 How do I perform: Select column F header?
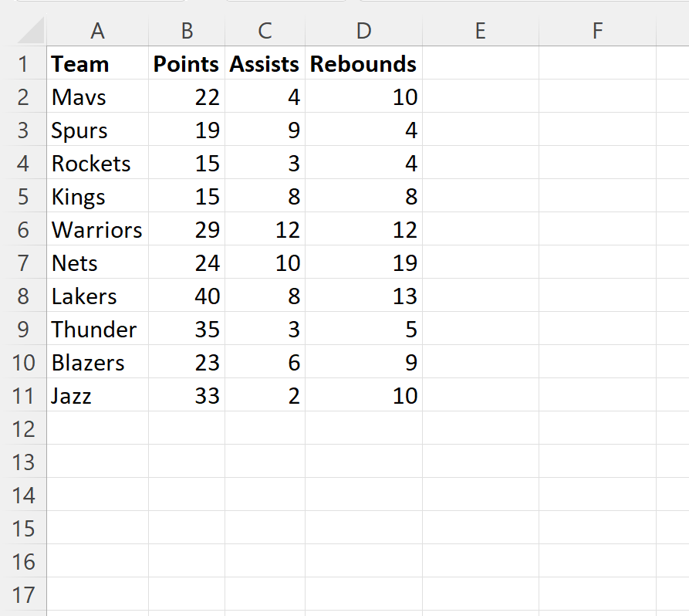tap(596, 31)
